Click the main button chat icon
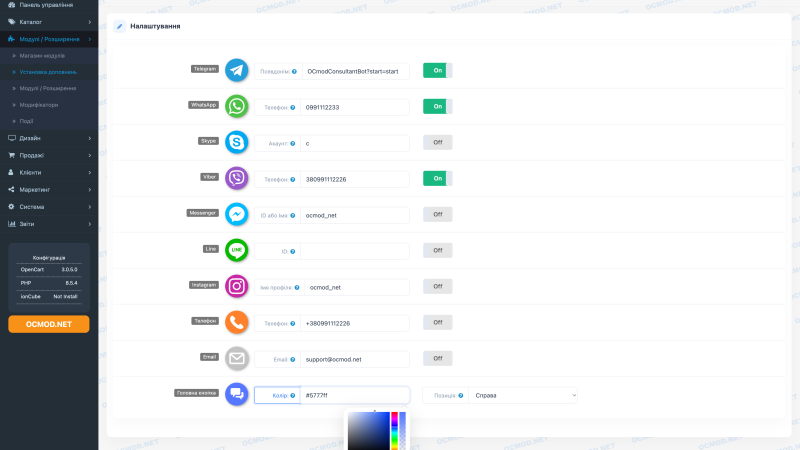This screenshot has height=450, width=800. pos(237,394)
